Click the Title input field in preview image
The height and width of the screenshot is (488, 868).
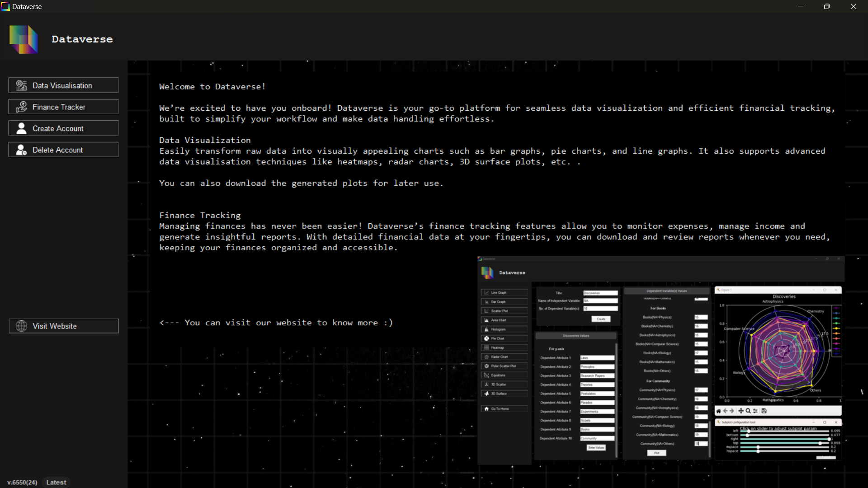pos(600,293)
